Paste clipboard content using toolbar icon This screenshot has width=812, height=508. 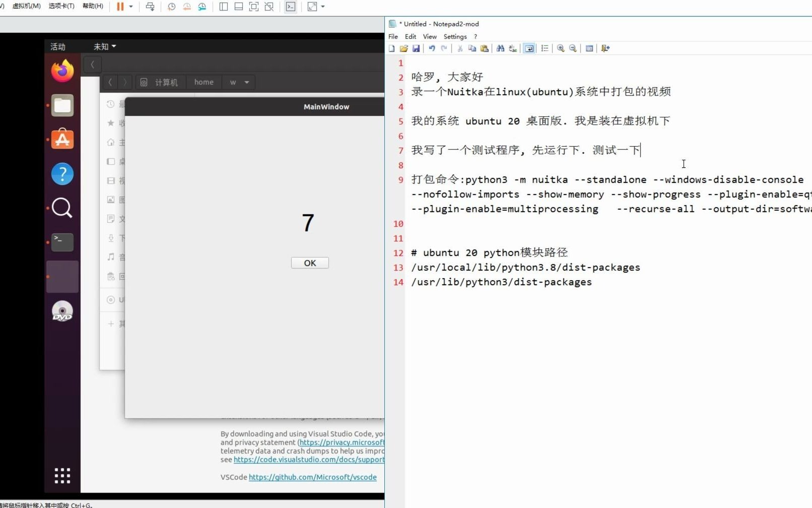[485, 48]
